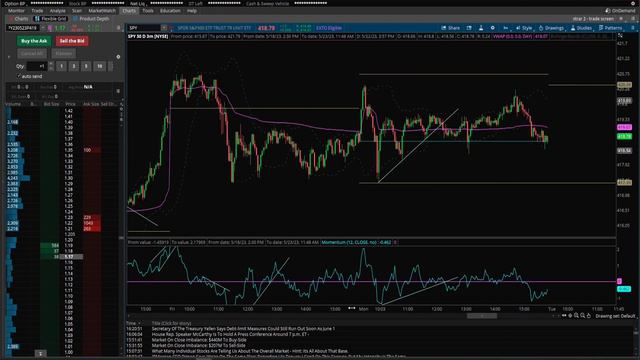Image resolution: width=640 pixels, height=360 pixels.
Task: Click the pointer hand tool icon
Action: [589, 316]
